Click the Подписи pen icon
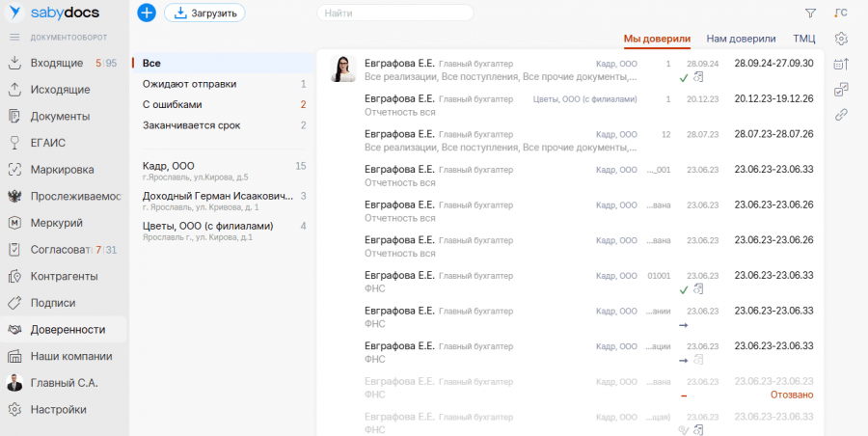The width and height of the screenshot is (868, 436). pyautogui.click(x=14, y=303)
